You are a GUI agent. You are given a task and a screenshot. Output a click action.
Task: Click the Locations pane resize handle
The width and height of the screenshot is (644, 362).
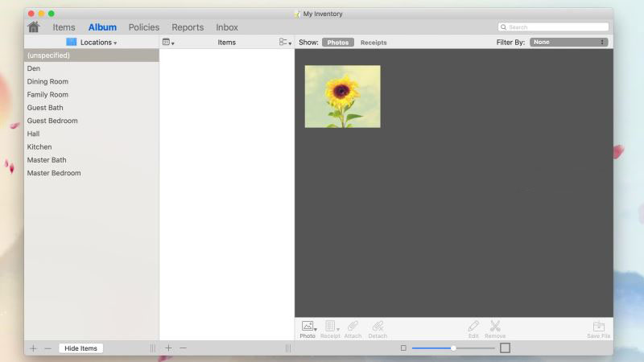pyautogui.click(x=153, y=348)
